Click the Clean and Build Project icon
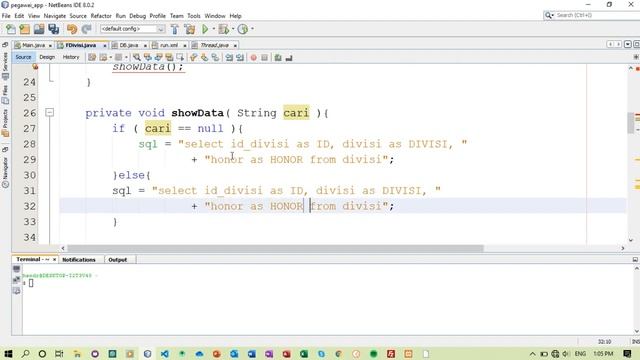This screenshot has width=640, height=360. pos(190,29)
